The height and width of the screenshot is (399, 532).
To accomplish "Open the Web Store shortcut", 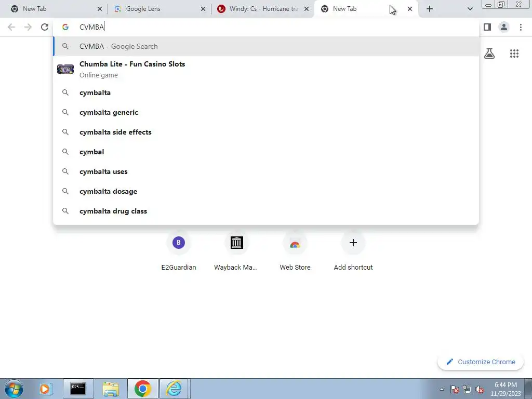I will [295, 252].
